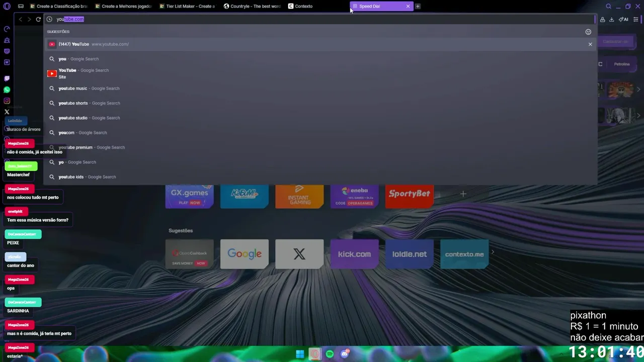
Task: Open the eneba speed dial tile
Action: (354, 196)
